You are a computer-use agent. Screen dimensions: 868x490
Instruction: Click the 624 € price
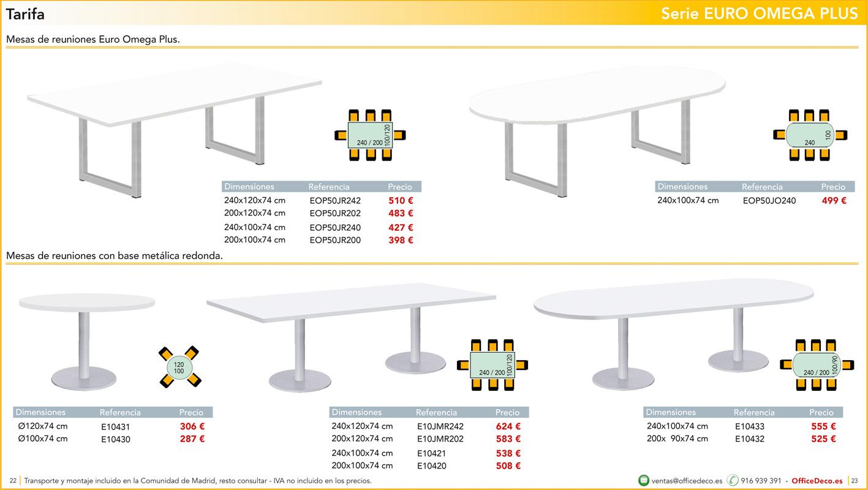click(508, 426)
